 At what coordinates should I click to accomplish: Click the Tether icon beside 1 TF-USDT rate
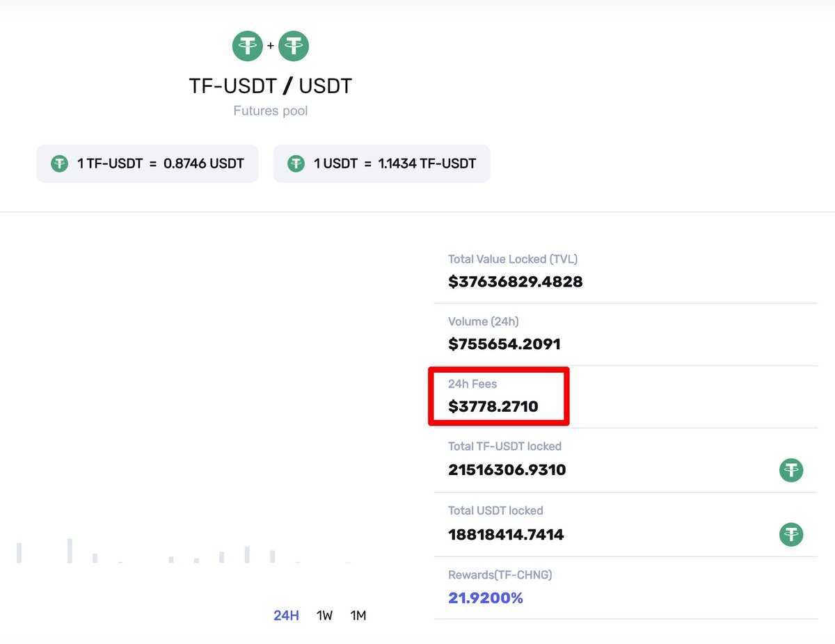point(59,164)
